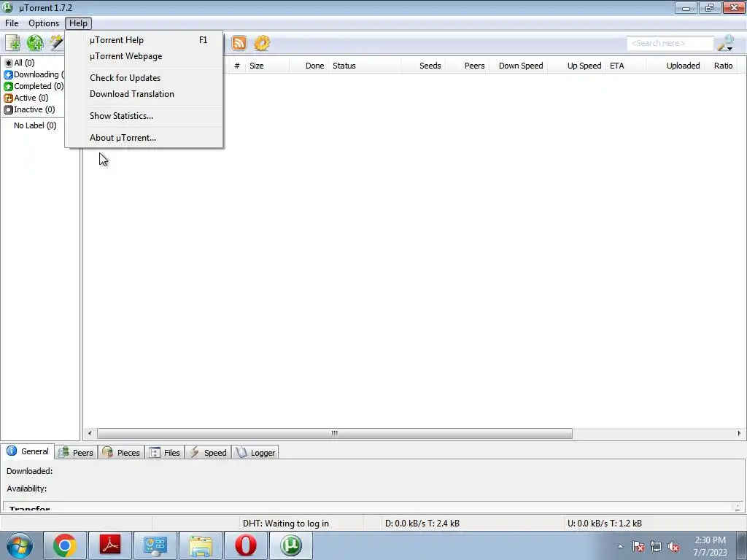
Task: Sort by the Ratio column header
Action: (721, 66)
